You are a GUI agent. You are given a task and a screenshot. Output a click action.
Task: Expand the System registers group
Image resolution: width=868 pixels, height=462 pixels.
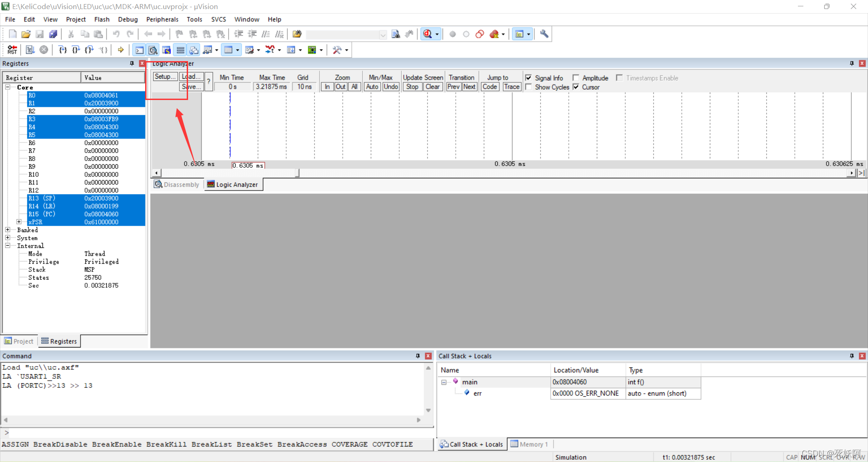click(x=8, y=238)
